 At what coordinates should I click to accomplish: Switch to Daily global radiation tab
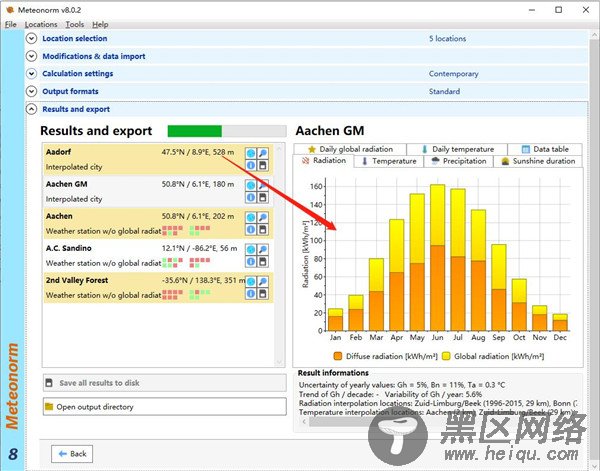point(350,149)
